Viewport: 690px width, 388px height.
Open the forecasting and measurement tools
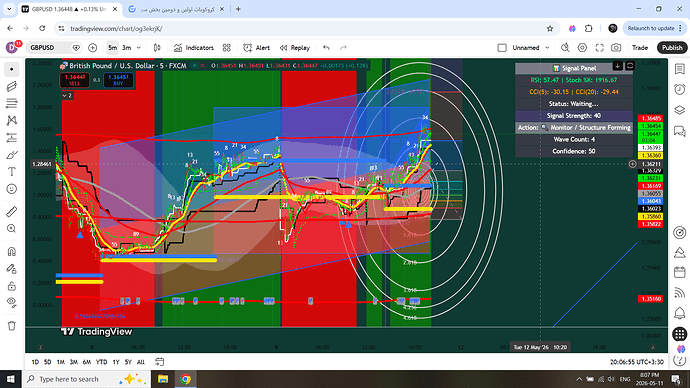[12, 138]
